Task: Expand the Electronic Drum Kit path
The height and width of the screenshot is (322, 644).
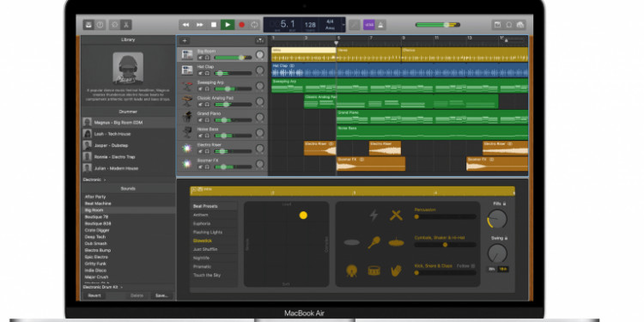Action: coord(103,287)
